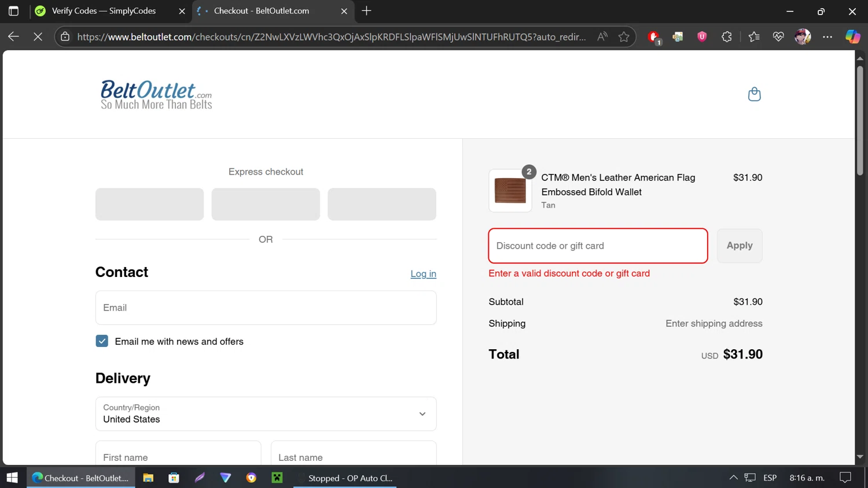This screenshot has width=868, height=488.
Task: Open red extension icon with badge
Action: pyautogui.click(x=654, y=37)
